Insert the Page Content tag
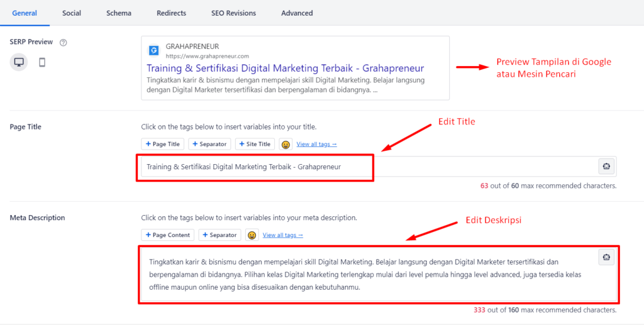Image resolution: width=644 pixels, height=325 pixels. 167,235
